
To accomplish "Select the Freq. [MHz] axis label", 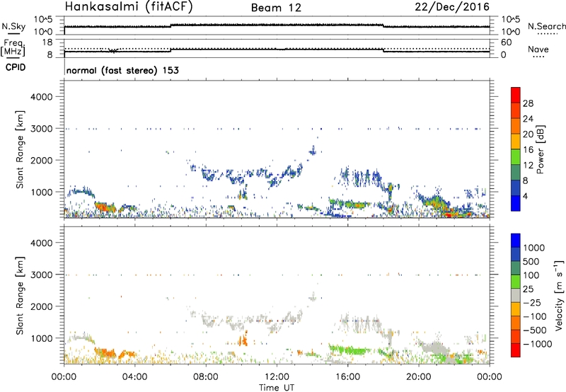I will tap(13, 48).
